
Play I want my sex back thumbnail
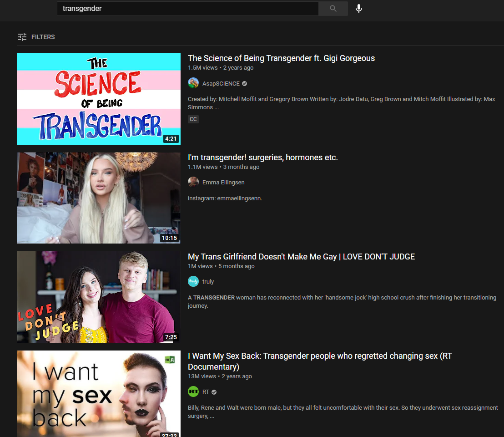pyautogui.click(x=99, y=394)
